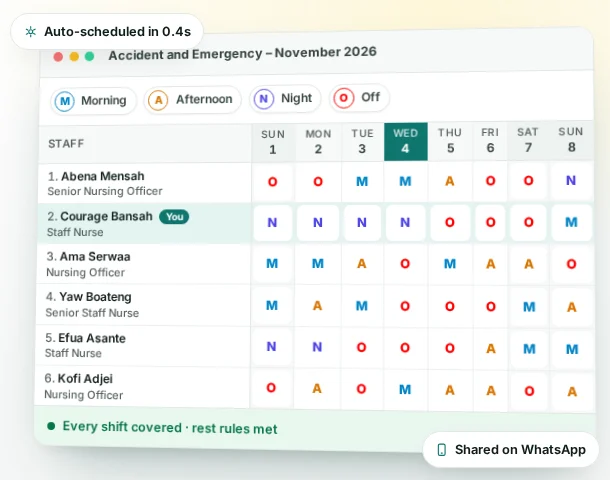Click the You badge beside Courage Bansah
610x480 pixels.
coord(174,217)
